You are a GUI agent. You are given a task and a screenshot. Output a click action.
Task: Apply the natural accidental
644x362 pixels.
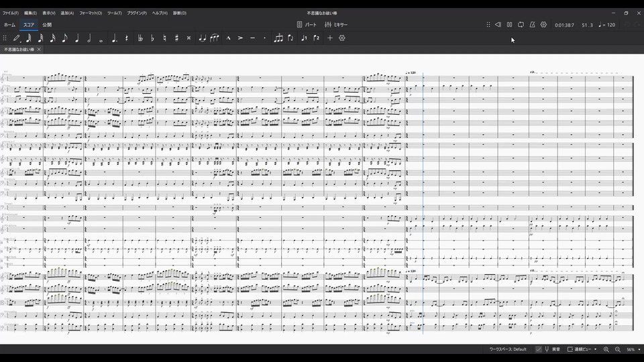164,38
